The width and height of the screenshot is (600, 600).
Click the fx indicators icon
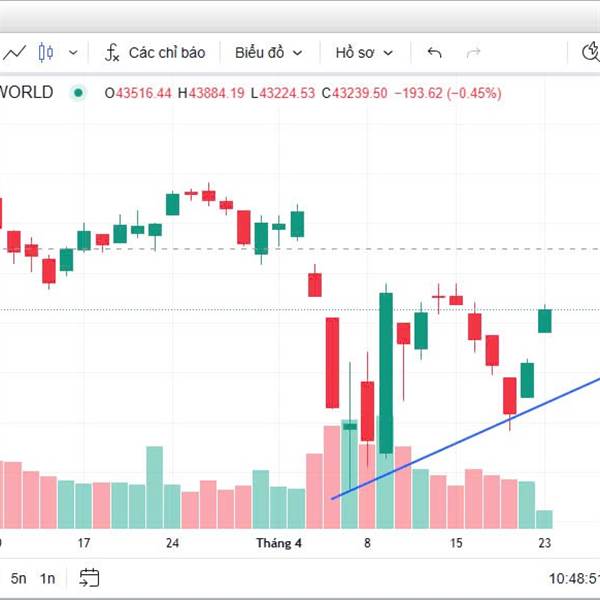113,52
